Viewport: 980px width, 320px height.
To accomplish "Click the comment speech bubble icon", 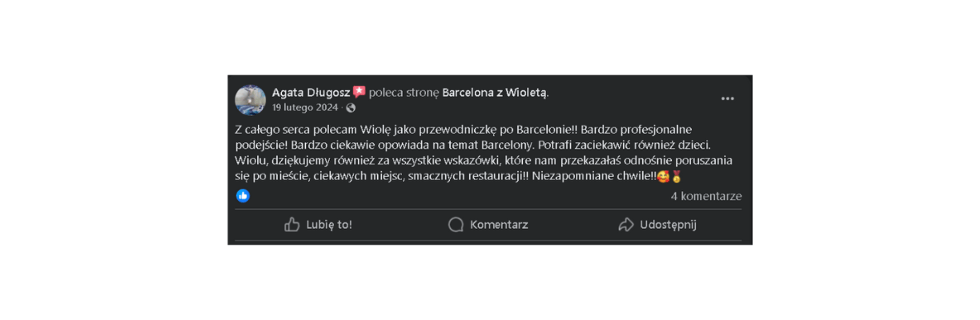I will [x=455, y=225].
